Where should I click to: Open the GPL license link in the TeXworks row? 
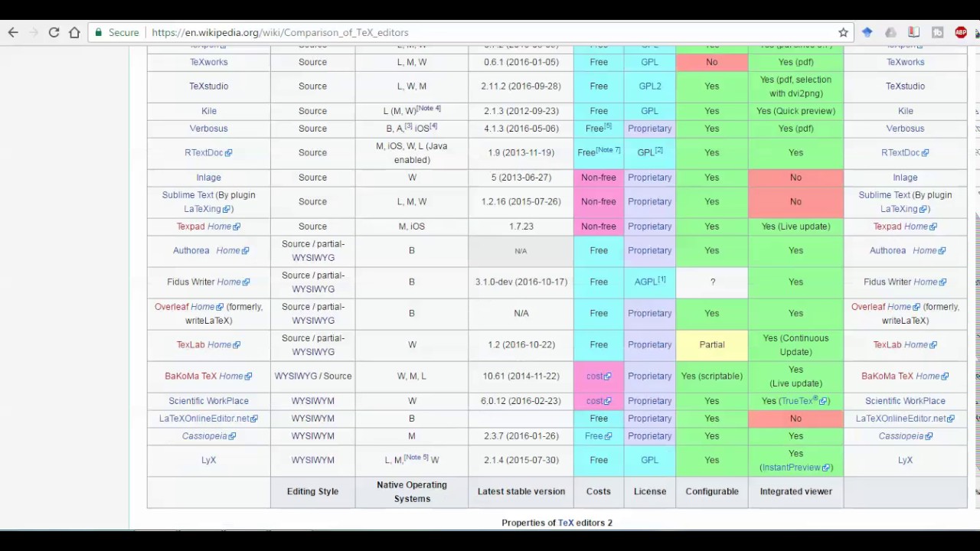pyautogui.click(x=649, y=62)
